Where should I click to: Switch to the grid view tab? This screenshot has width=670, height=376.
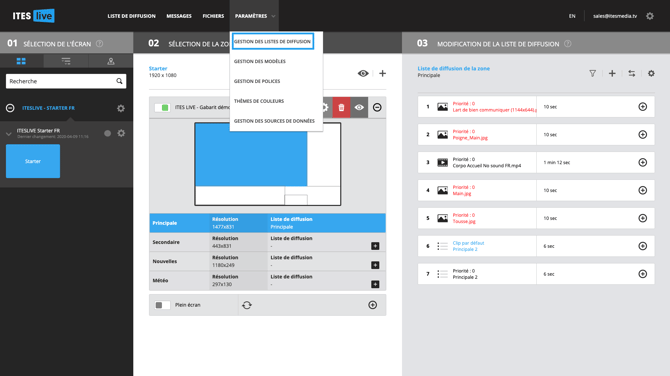point(21,61)
